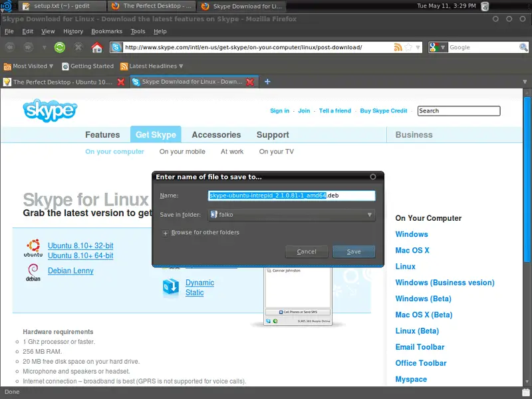Screen dimensions: 532x399
Task: Open history dropdown arrow next to Forward button
Action: (44, 47)
